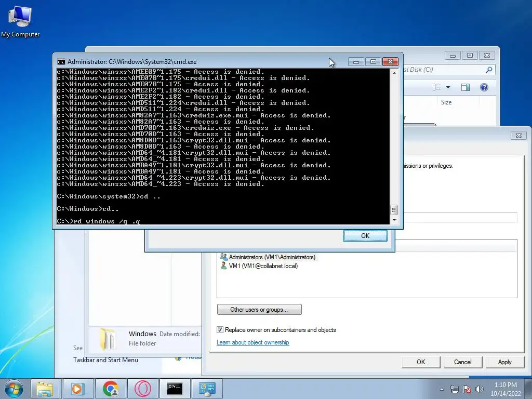532x399 pixels.
Task: Open network status tray icon
Action: tap(454, 389)
